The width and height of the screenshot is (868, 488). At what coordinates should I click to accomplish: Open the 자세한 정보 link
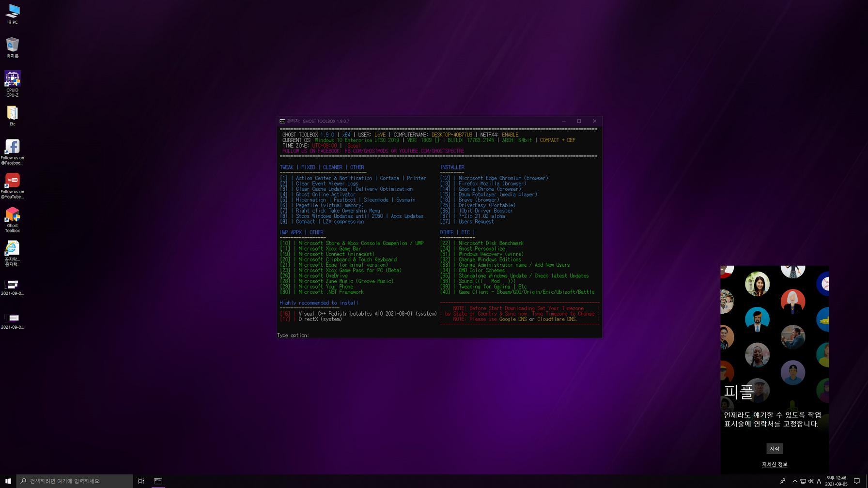tap(775, 464)
